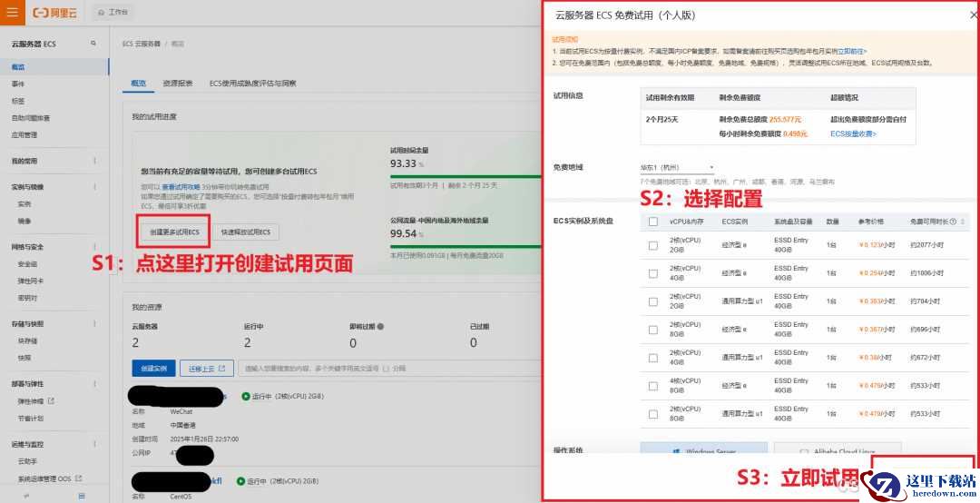Tick the select-all checkbox in table header

(653, 222)
